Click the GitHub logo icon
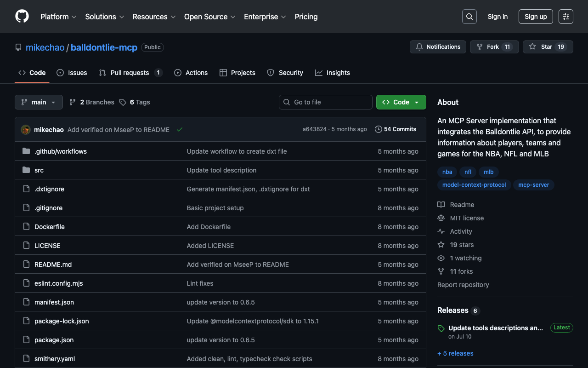 (22, 17)
